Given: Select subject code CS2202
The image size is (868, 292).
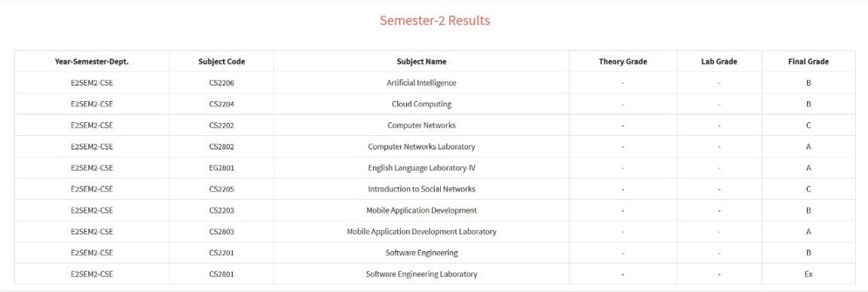Looking at the screenshot, I should pos(222,125).
